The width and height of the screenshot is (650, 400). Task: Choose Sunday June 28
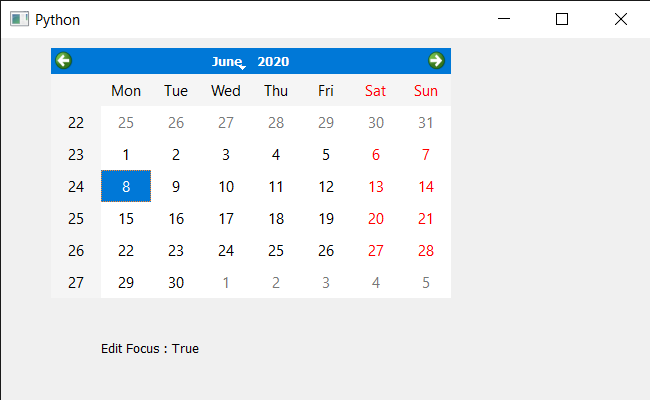[x=426, y=250]
